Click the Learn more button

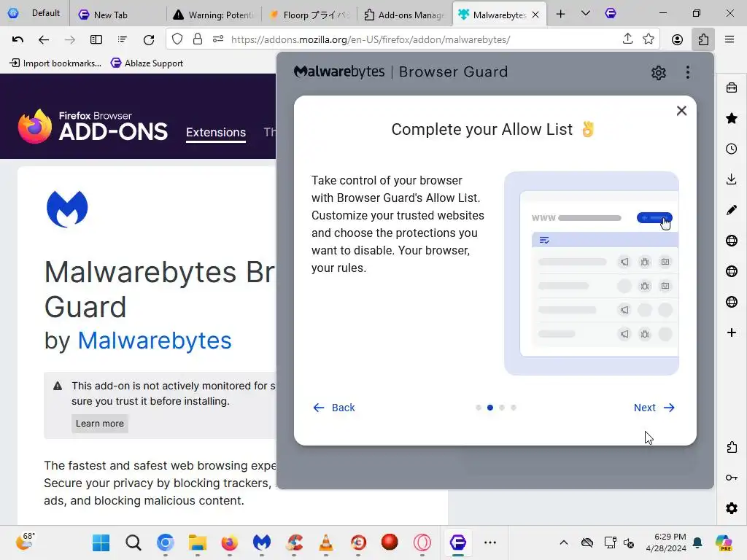(x=99, y=424)
